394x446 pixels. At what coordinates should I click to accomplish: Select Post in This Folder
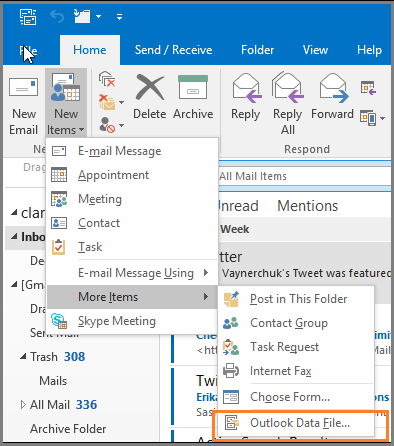(296, 299)
